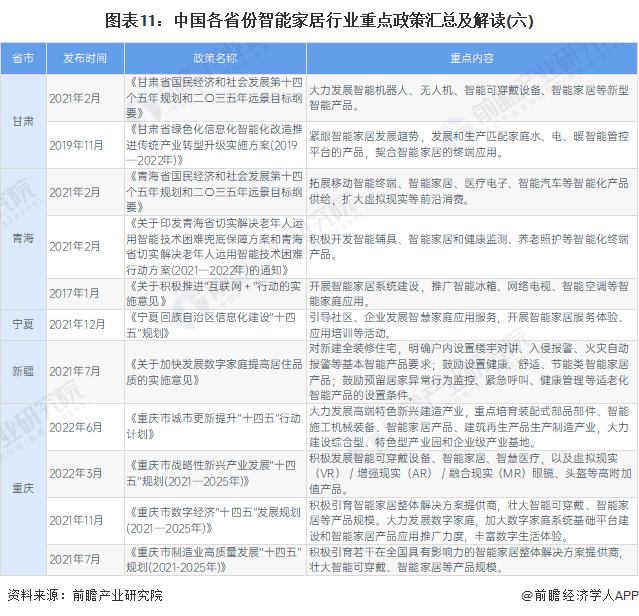Viewport: 639px width, 616px height.
Task: Click policy 《甘肃省绿色化信息化智能化改造》
Action: click(x=215, y=145)
